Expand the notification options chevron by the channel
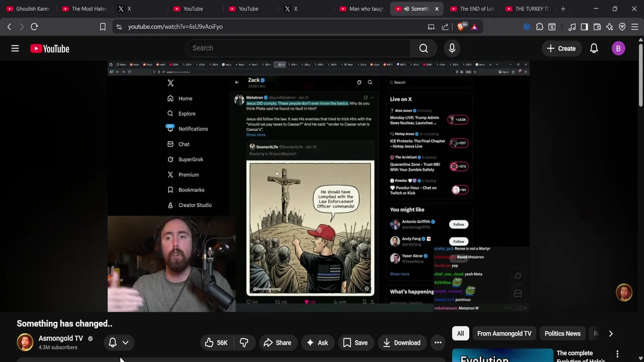This screenshot has height=362, width=644. coord(125,343)
